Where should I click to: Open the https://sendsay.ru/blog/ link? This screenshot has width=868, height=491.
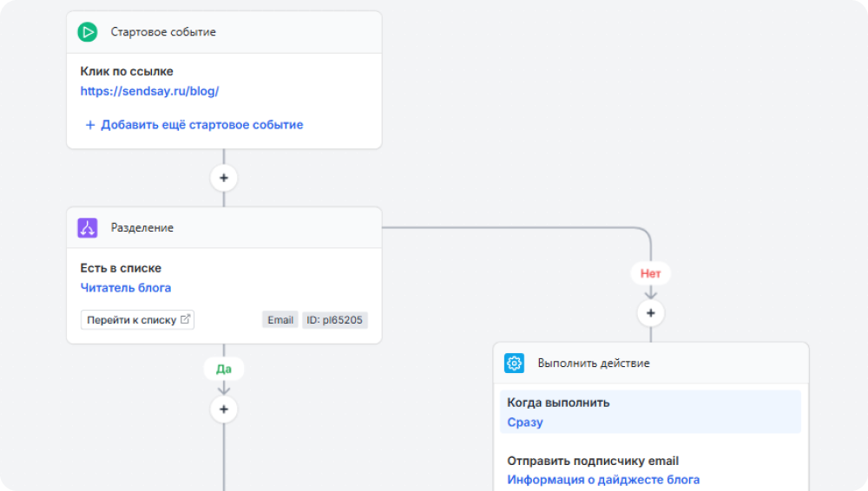[x=149, y=91]
